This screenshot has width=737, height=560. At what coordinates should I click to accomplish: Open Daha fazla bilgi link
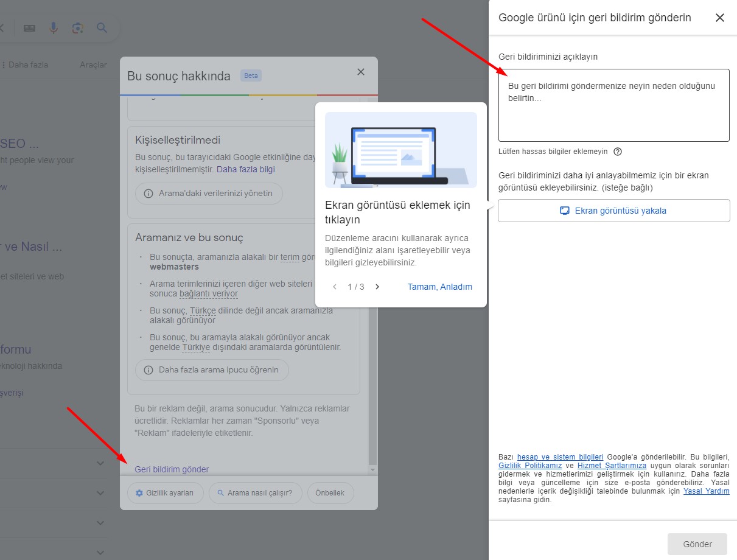246,169
